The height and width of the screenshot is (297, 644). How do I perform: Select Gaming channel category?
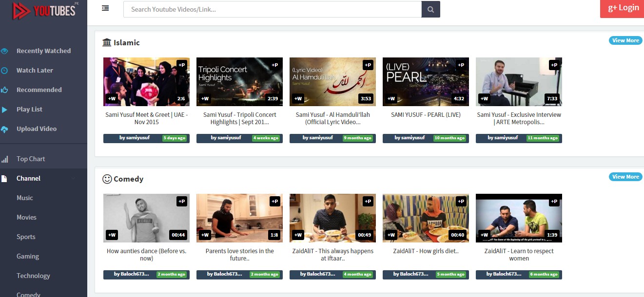pyautogui.click(x=28, y=257)
